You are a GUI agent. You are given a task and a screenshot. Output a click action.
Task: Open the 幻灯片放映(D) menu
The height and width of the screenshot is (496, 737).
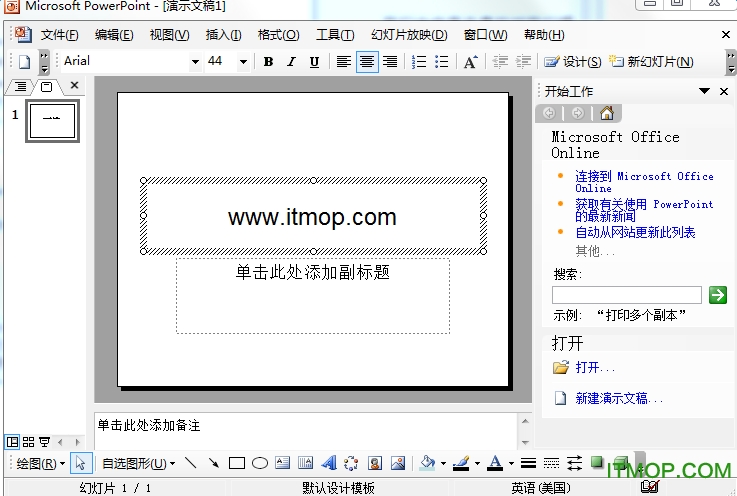coord(409,35)
